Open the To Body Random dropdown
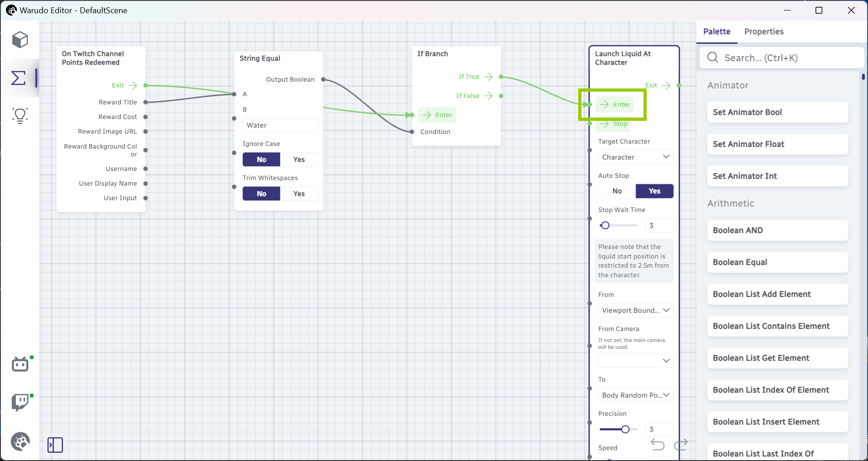 click(x=636, y=395)
